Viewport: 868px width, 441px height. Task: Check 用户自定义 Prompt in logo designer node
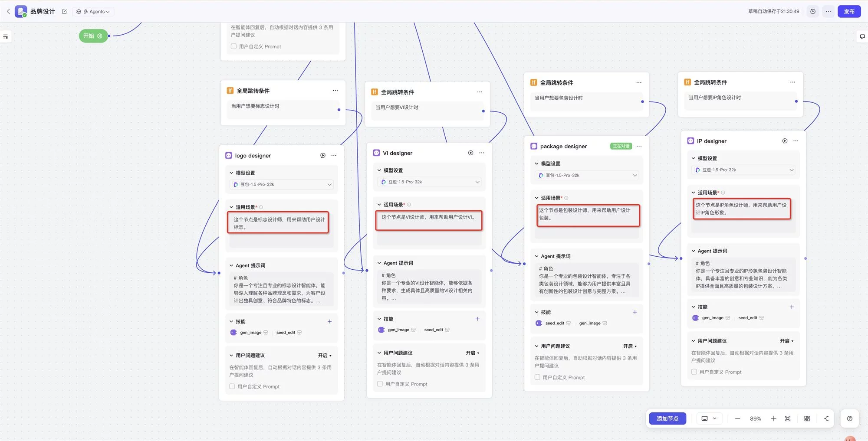(232, 386)
